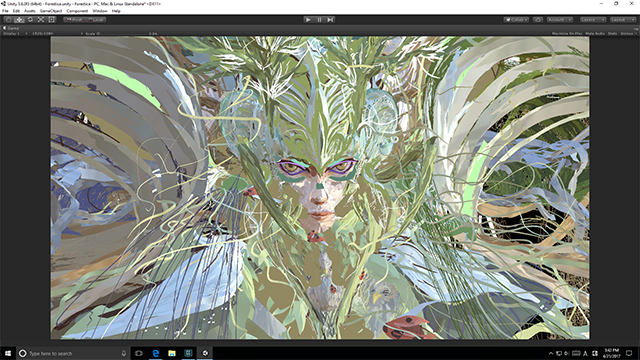Click the Cortana microphone icon

coord(124,353)
